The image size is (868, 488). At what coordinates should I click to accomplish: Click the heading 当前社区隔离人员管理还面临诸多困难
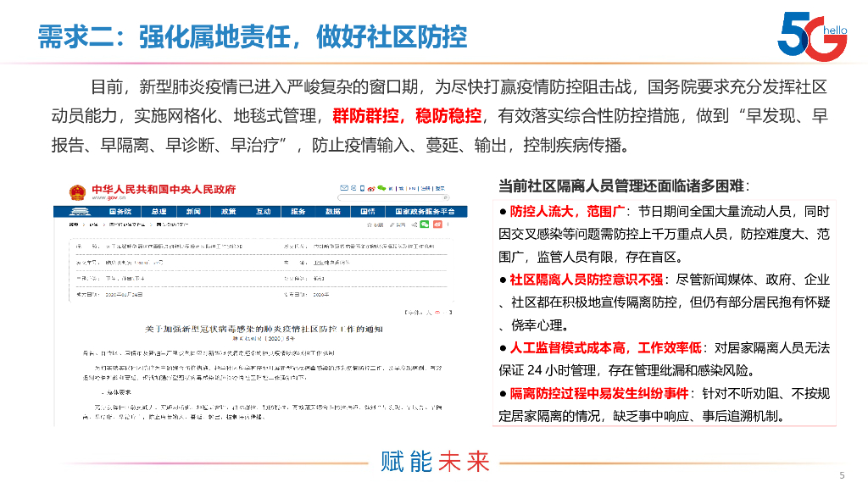point(621,186)
